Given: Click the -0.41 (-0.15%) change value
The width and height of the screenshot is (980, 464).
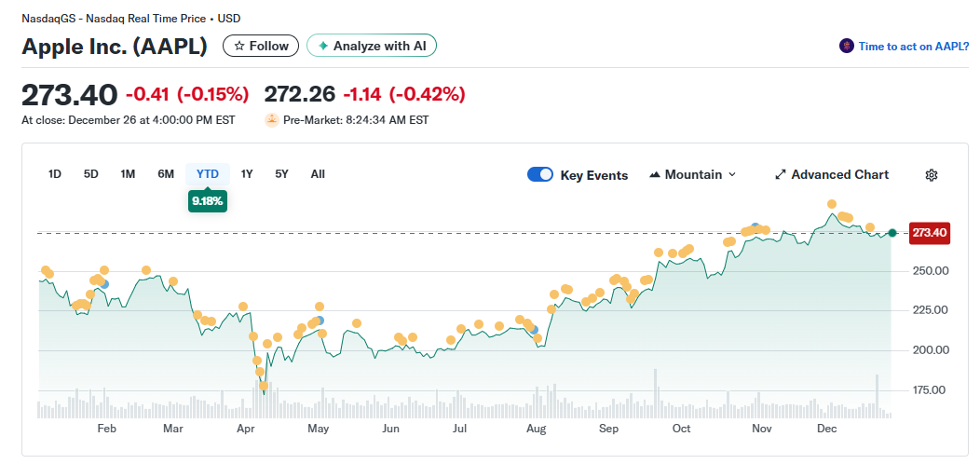Looking at the screenshot, I should click(x=187, y=94).
